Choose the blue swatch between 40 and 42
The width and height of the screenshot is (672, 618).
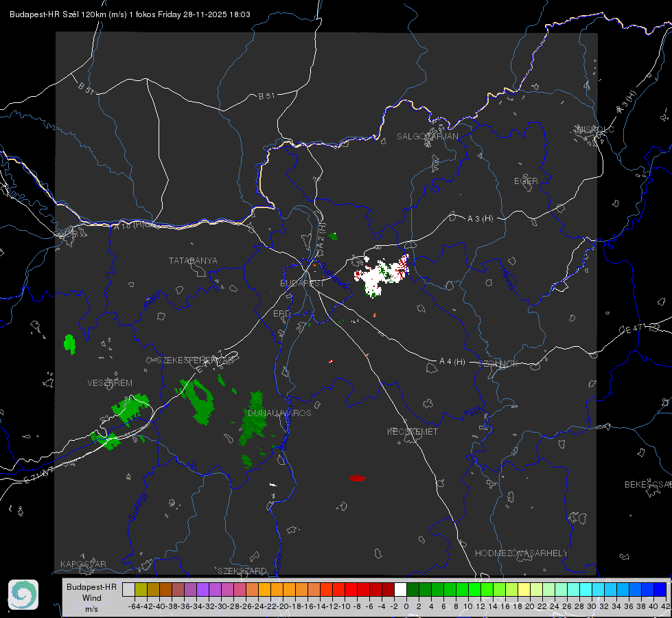[660, 589]
